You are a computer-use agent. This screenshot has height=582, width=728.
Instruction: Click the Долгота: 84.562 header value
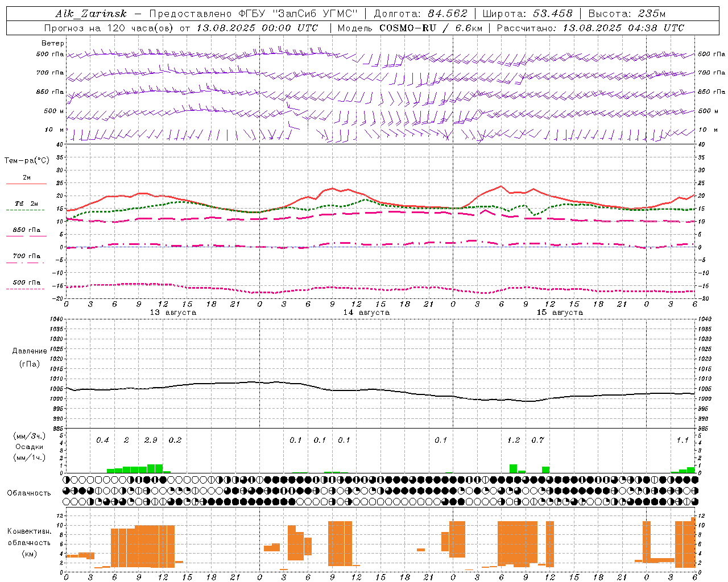point(420,14)
